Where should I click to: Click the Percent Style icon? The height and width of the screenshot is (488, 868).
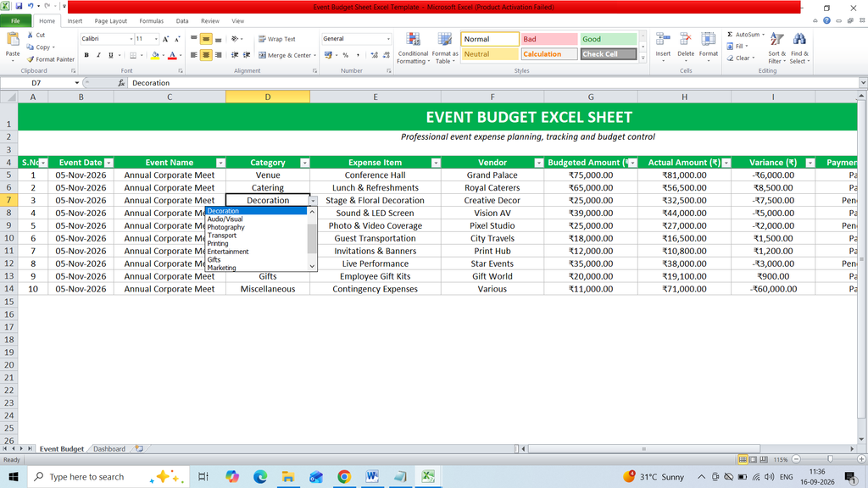coord(346,55)
